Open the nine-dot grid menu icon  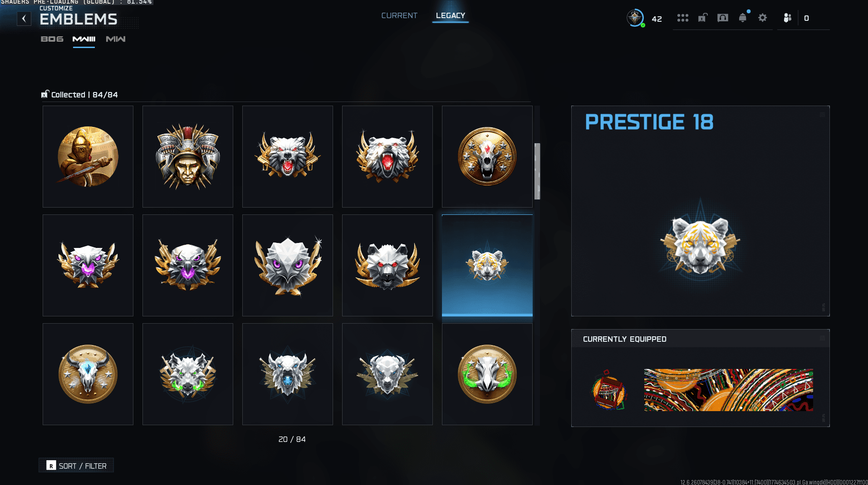(x=683, y=18)
